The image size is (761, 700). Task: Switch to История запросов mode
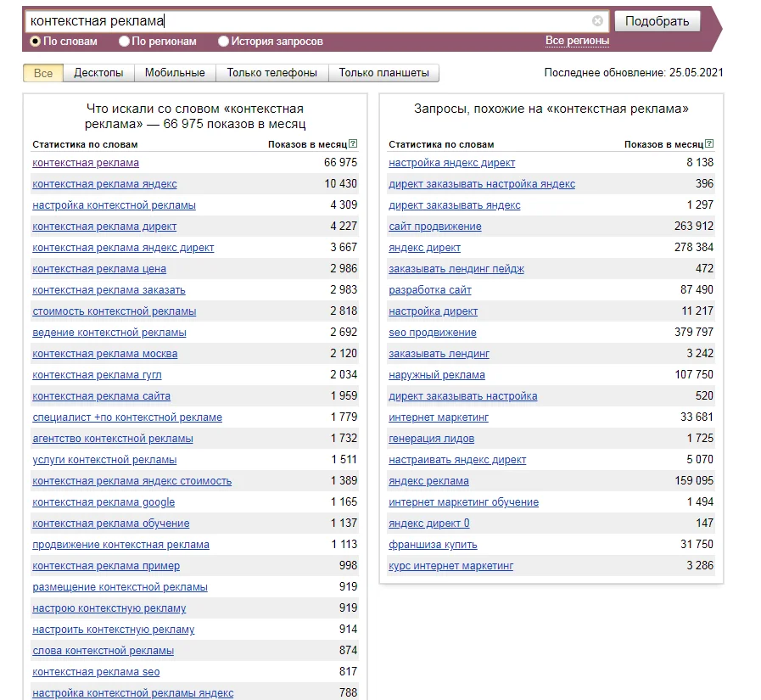coord(222,41)
